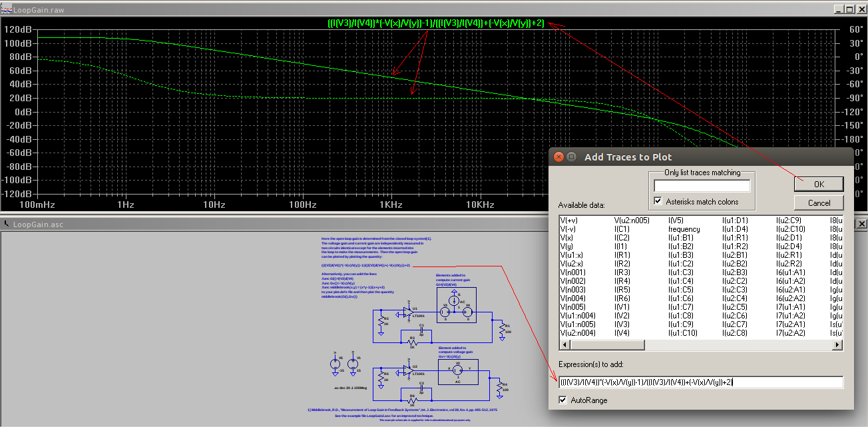Disable the AutoRange checkbox

563,400
